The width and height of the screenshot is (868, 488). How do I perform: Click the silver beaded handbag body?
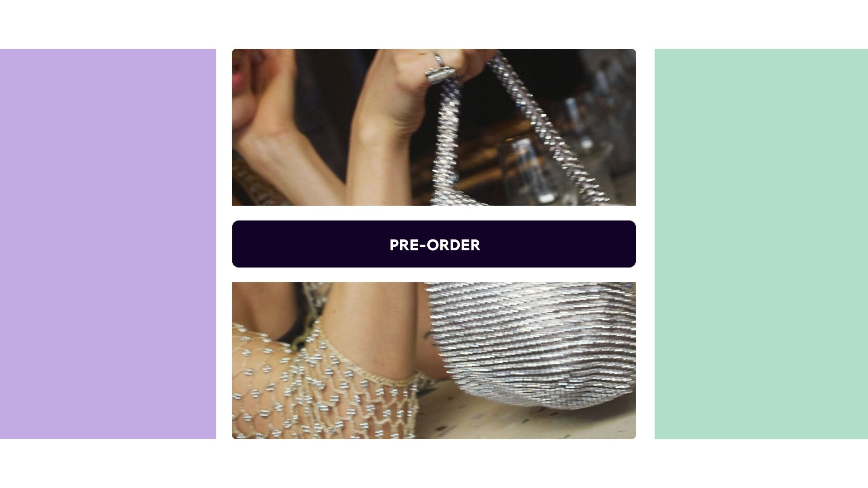coord(533,343)
